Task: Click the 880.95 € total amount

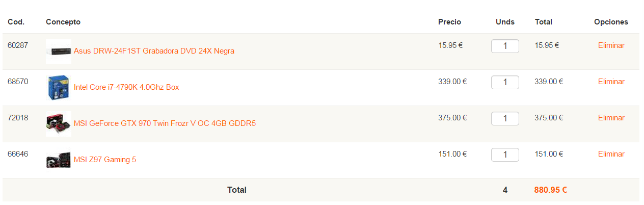Action: [x=550, y=190]
